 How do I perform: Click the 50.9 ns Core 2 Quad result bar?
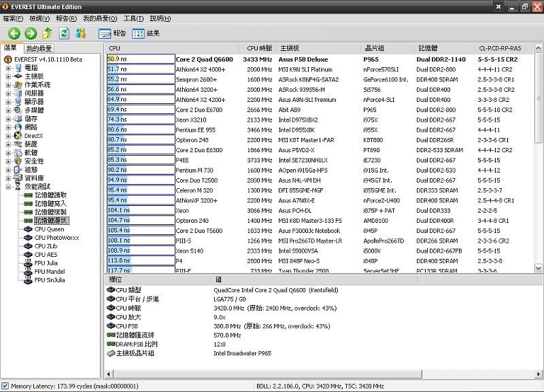pyautogui.click(x=141, y=59)
